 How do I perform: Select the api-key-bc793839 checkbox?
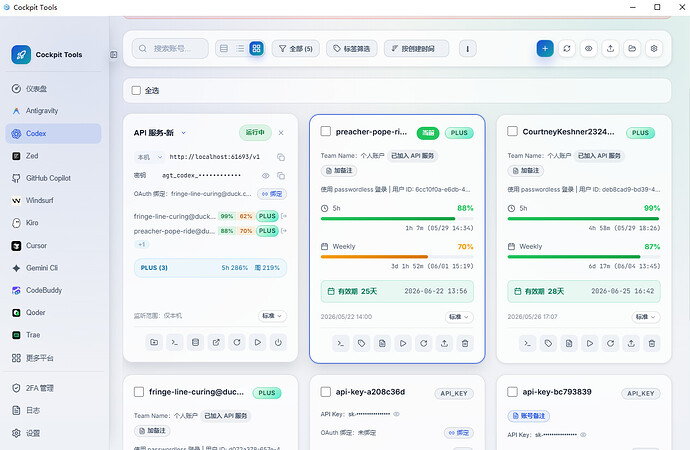tap(512, 391)
